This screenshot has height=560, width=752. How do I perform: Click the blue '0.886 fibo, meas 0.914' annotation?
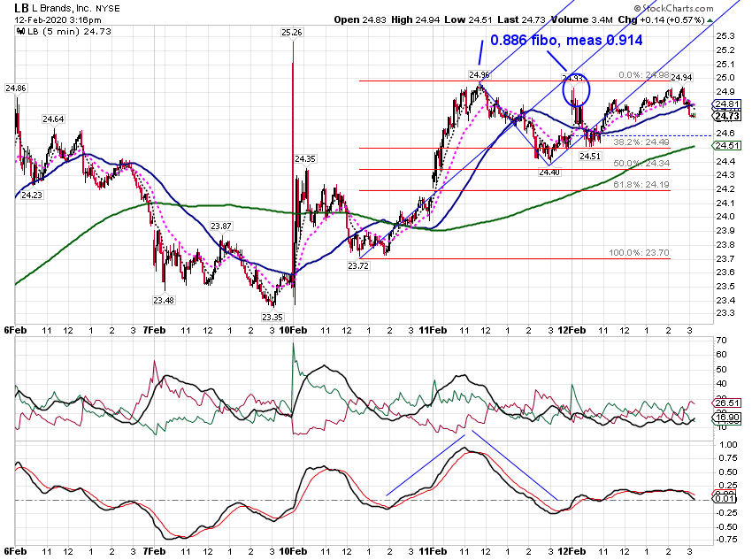tap(566, 41)
